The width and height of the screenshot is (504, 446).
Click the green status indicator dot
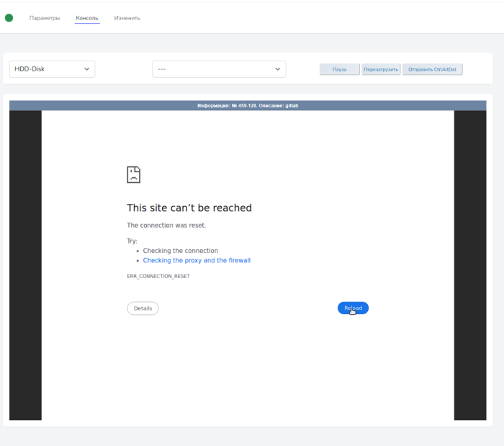click(9, 18)
